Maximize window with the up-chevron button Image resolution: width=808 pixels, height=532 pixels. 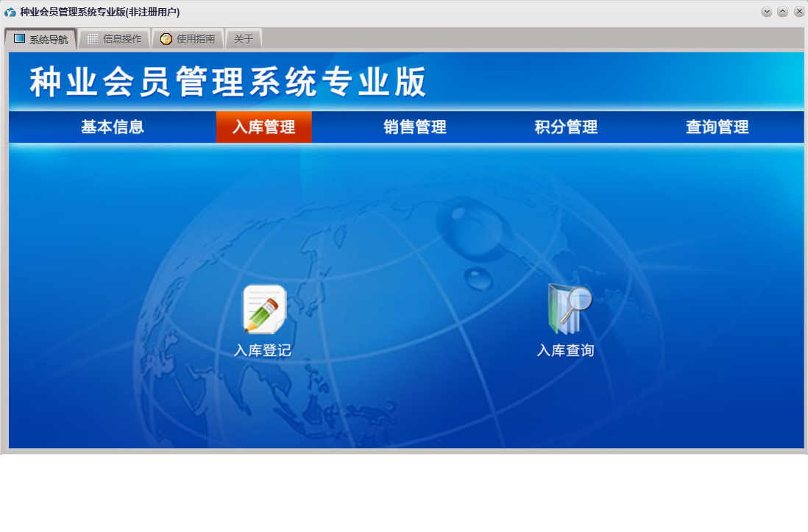(783, 12)
